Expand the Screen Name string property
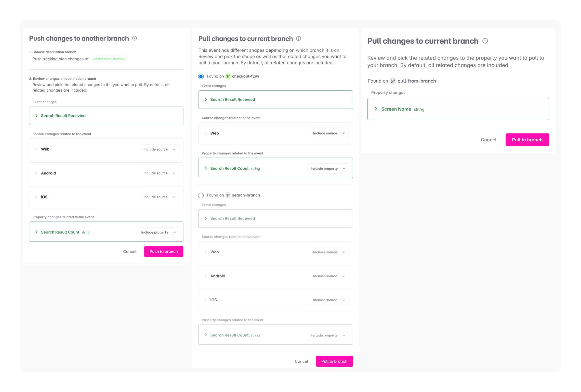The width and height of the screenshot is (581, 392). [376, 109]
